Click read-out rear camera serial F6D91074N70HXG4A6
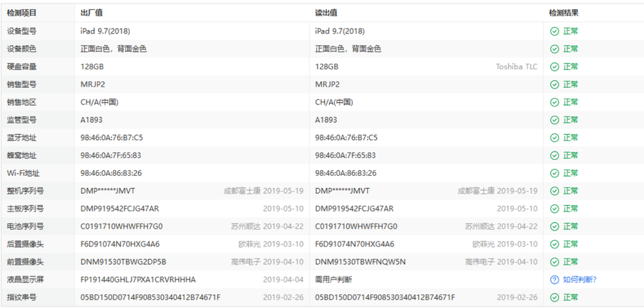 point(355,244)
